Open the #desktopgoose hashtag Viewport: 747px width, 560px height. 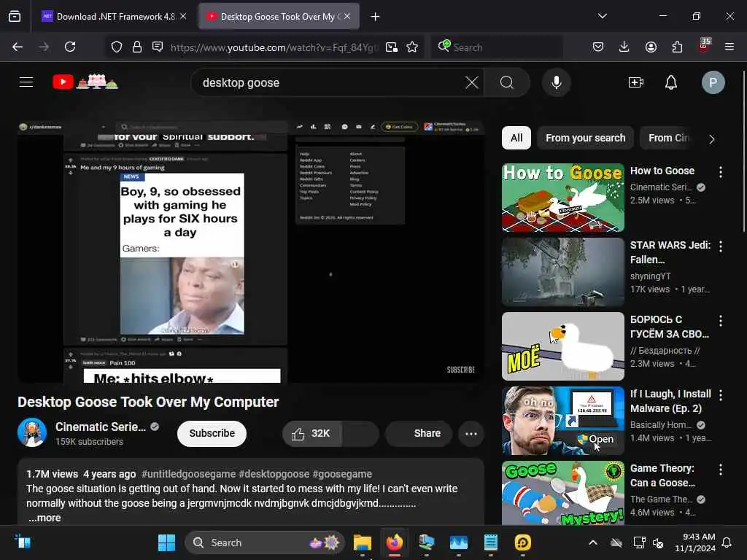(x=274, y=474)
